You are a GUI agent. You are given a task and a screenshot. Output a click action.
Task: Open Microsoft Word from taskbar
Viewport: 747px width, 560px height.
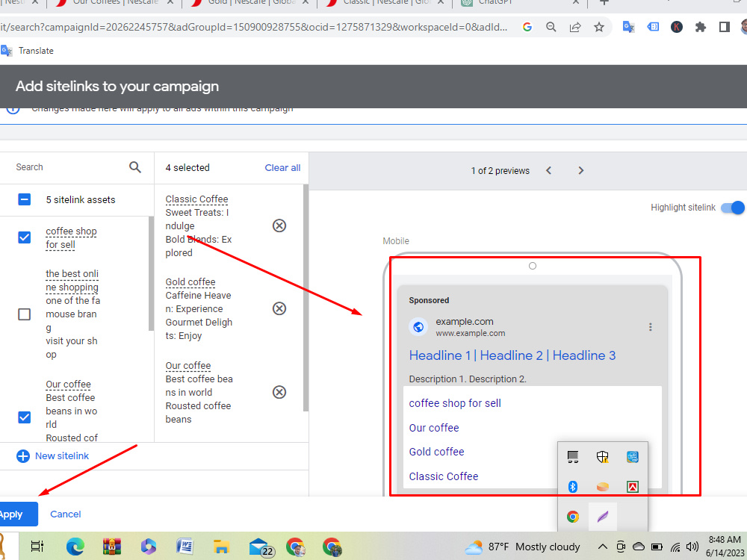click(x=185, y=547)
